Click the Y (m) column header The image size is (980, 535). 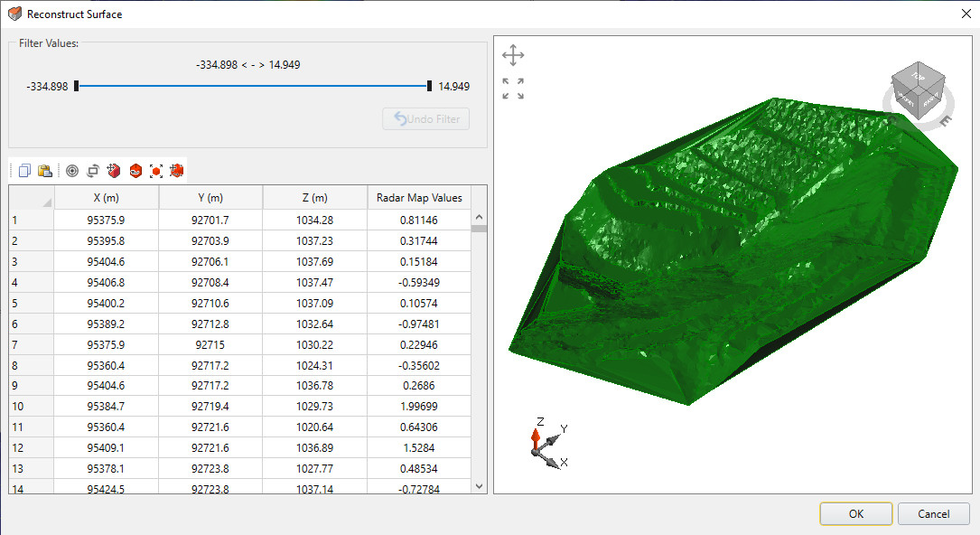pos(210,198)
